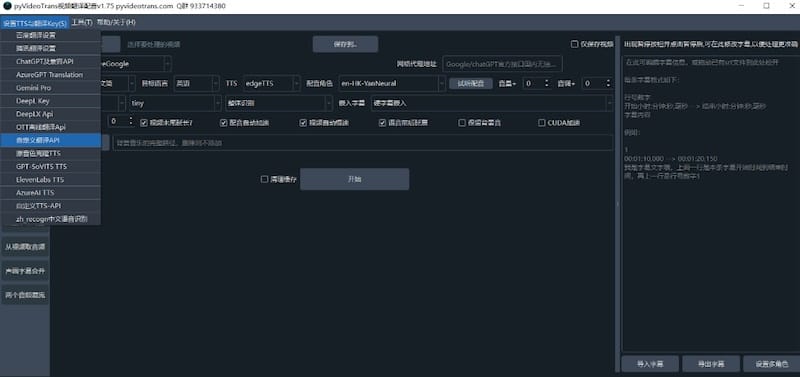This screenshot has height=377, width=800.
Task: Click the set multiple roles (设置多角色) button
Action: click(x=771, y=364)
